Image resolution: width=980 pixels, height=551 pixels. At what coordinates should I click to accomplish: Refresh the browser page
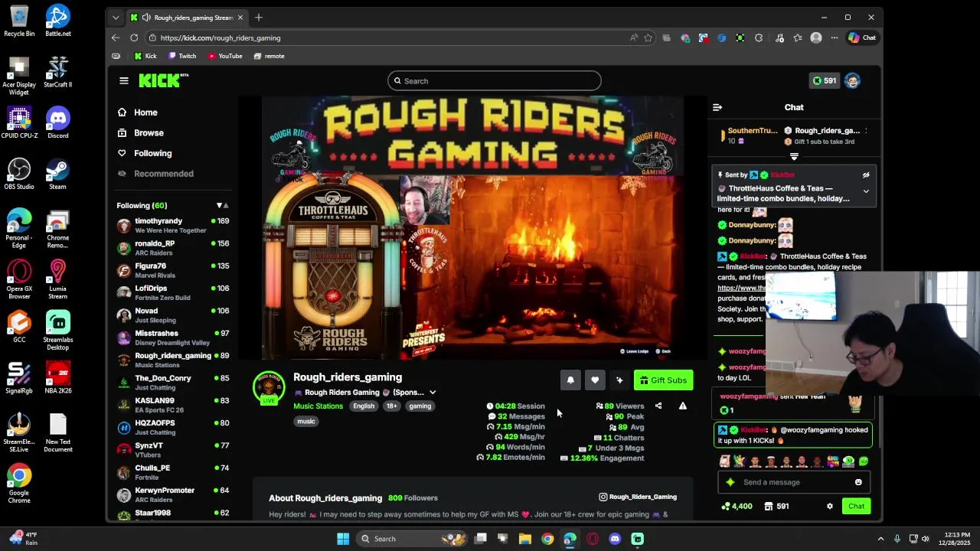pyautogui.click(x=134, y=37)
